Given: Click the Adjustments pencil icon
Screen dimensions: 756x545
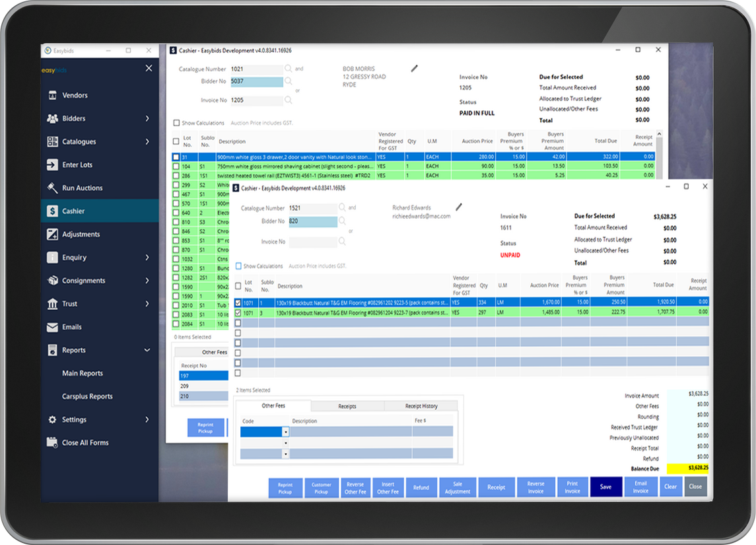Looking at the screenshot, I should point(53,234).
